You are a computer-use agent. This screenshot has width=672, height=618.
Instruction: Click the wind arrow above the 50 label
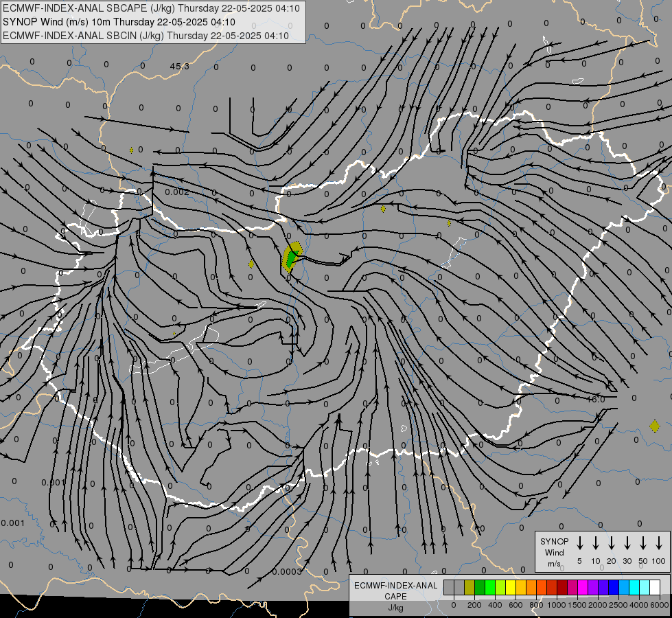click(x=643, y=543)
